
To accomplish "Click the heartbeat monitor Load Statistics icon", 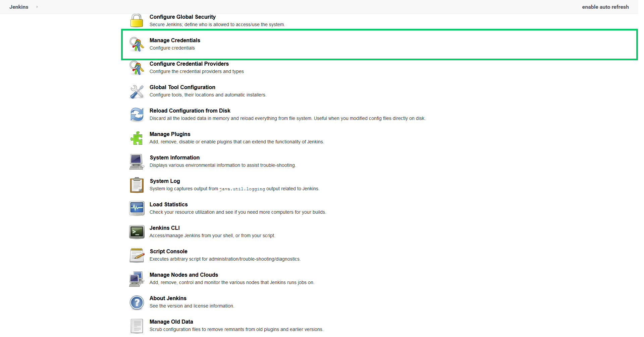I will tap(137, 208).
